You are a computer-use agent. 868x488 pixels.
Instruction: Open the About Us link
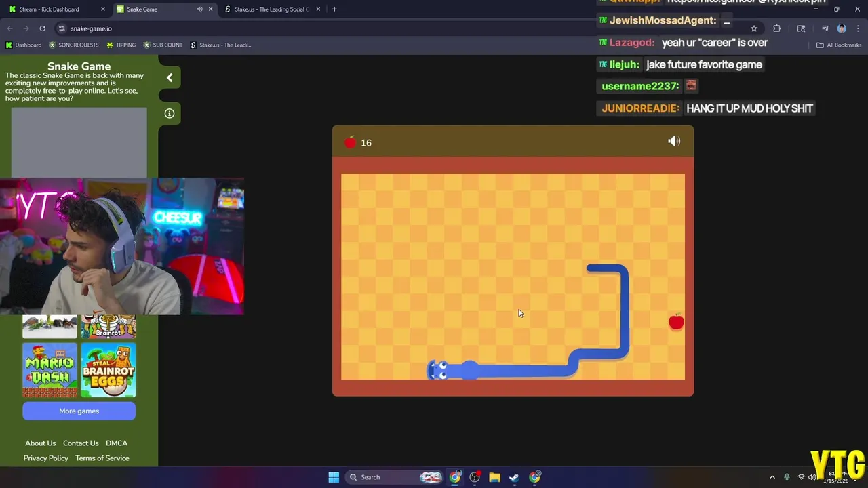pyautogui.click(x=41, y=443)
